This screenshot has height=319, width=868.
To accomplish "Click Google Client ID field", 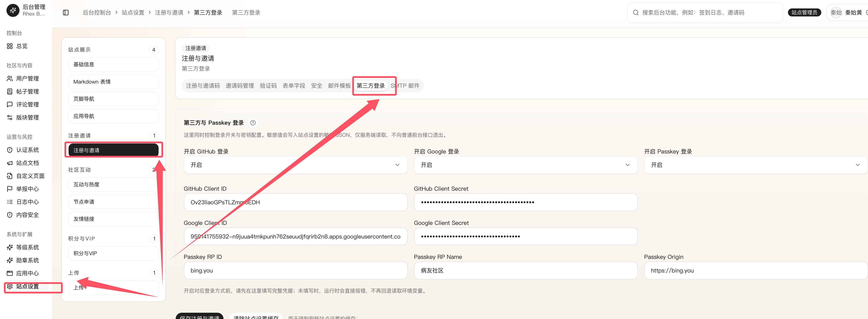I will click(x=296, y=236).
